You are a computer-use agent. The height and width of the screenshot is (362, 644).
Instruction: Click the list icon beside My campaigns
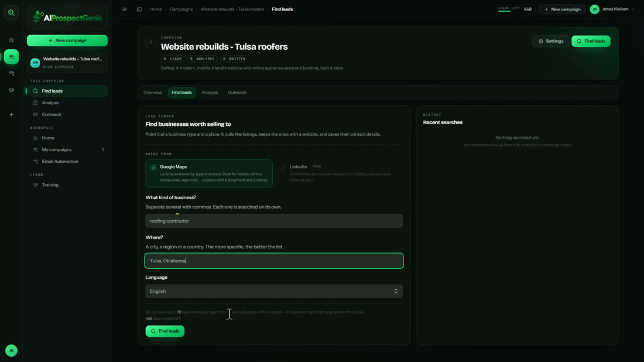[35, 150]
